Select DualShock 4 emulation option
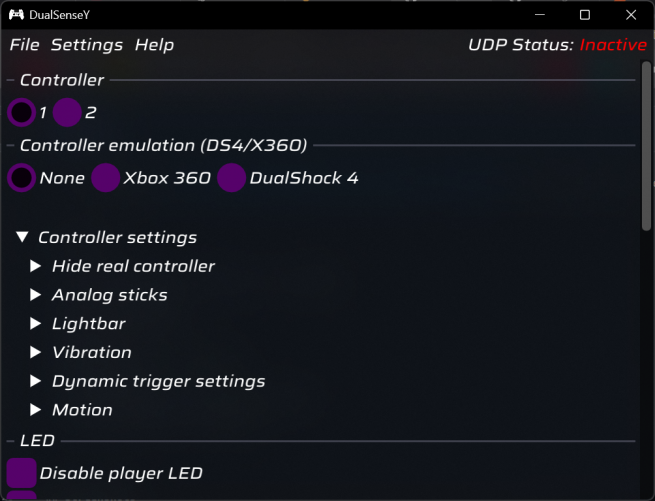 tap(231, 179)
